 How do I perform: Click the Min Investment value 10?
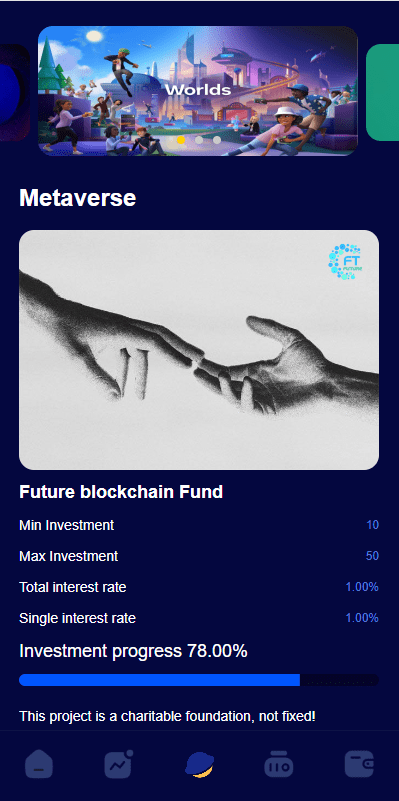(372, 525)
